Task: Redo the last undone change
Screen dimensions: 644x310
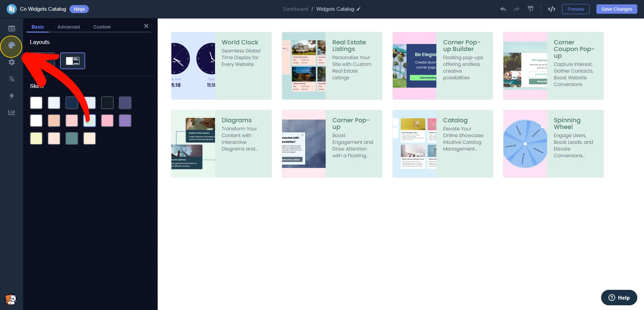Action: [x=517, y=9]
